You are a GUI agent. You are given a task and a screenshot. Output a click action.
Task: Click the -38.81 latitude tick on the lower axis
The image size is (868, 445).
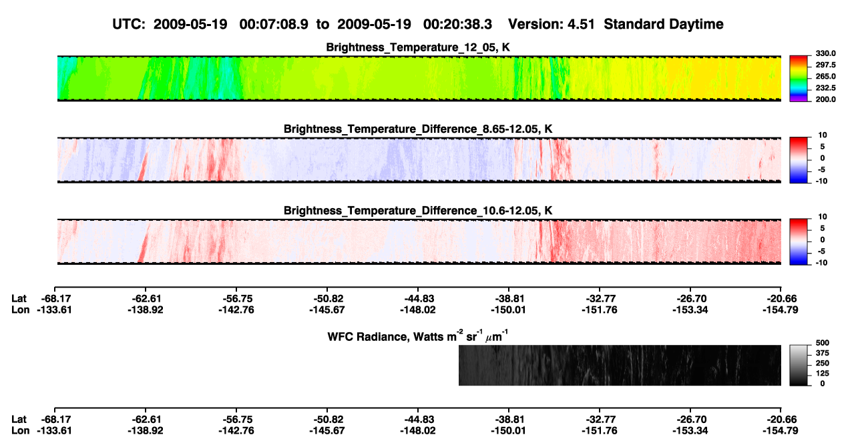509,419
